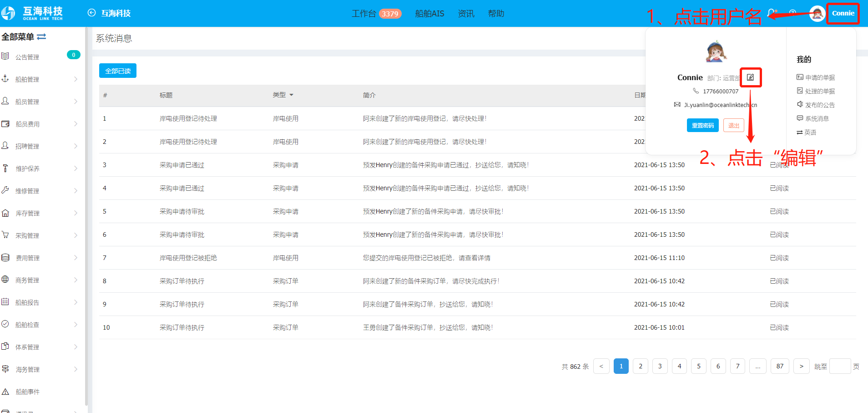Screen dimensions: 868x413
Task: Click the 2021-06-15 11:10 date cell
Action: pyautogui.click(x=659, y=258)
